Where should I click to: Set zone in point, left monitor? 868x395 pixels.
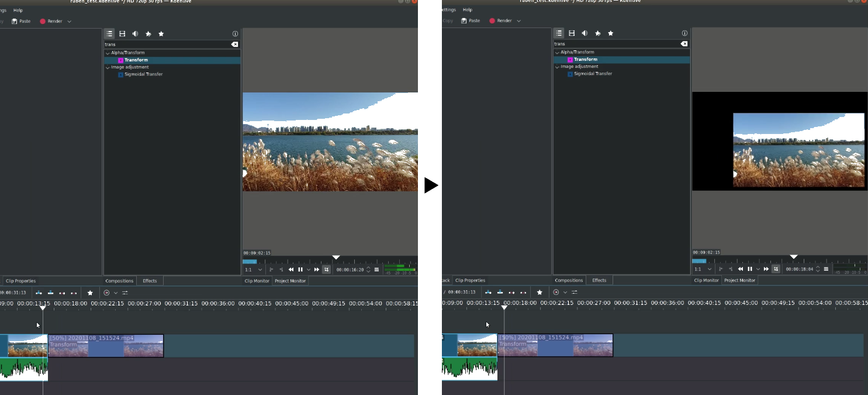coord(271,270)
